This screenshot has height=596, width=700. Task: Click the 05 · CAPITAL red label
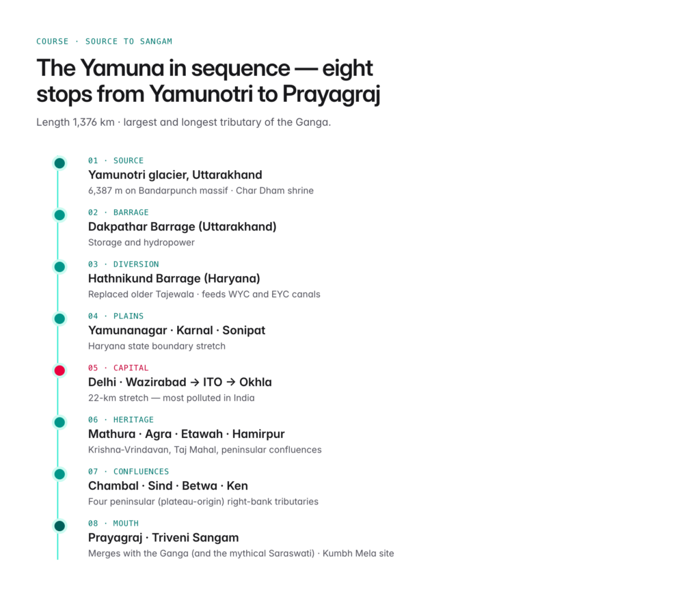[118, 368]
